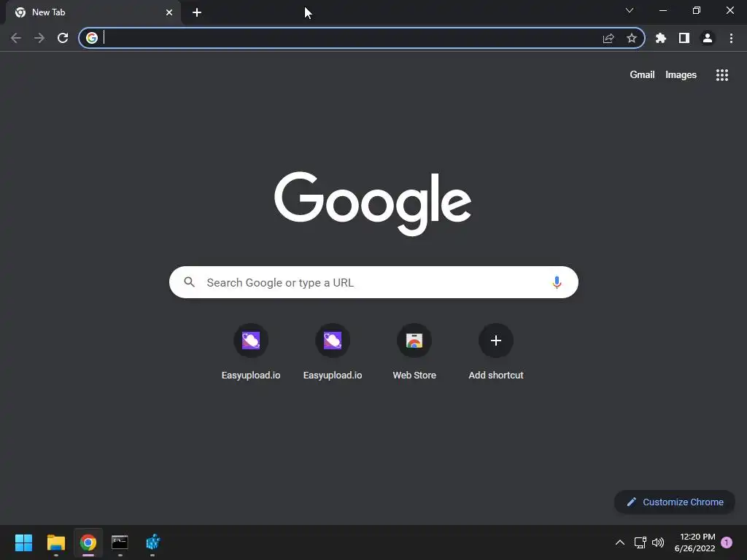Open the Command Prompt taskbar icon
The image size is (747, 560).
point(120,542)
